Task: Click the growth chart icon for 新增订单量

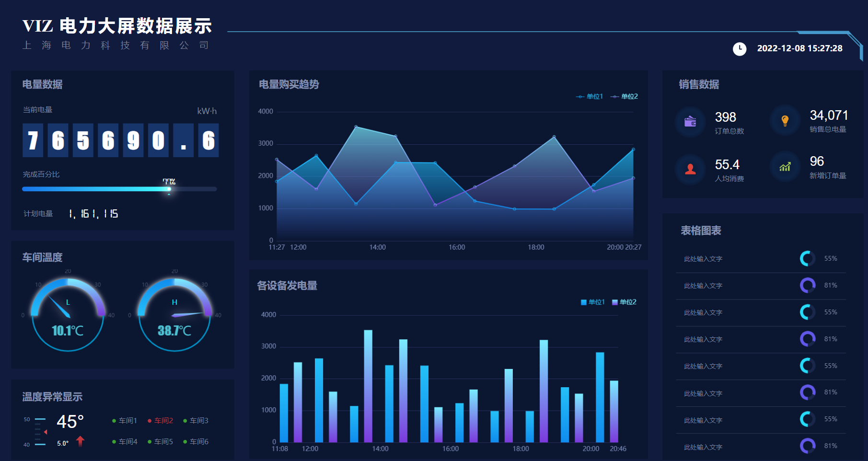Action: [x=785, y=167]
